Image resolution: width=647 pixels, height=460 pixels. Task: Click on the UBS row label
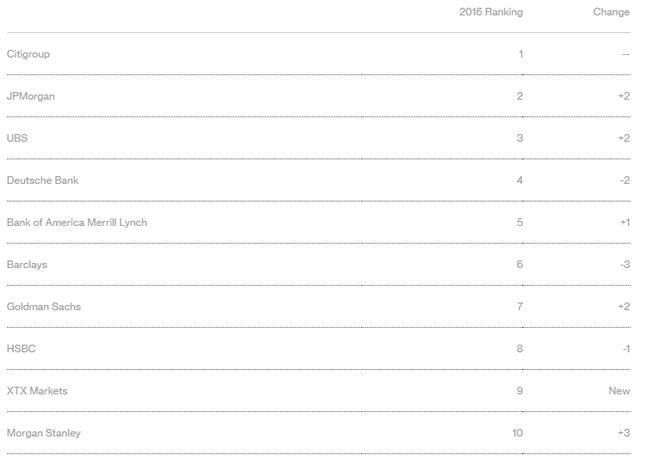point(17,138)
